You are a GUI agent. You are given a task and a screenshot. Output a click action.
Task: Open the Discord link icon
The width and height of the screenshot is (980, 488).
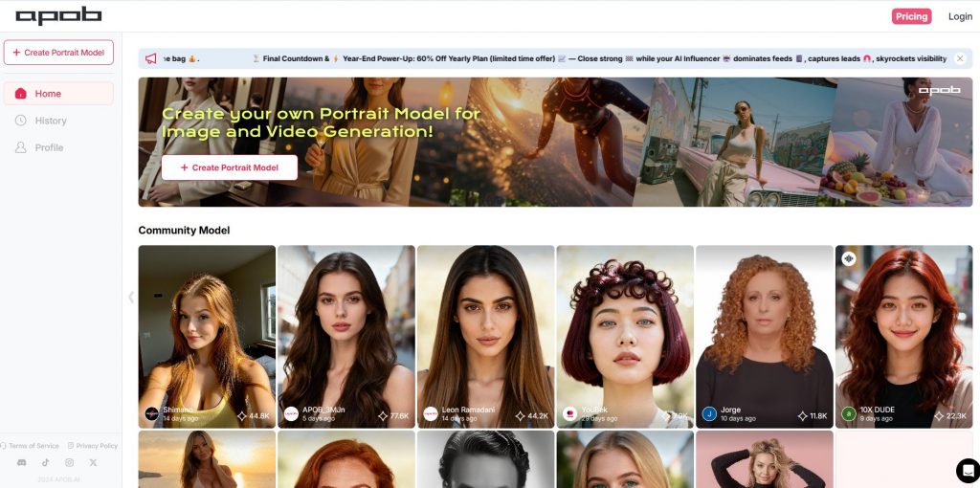pyautogui.click(x=21, y=463)
